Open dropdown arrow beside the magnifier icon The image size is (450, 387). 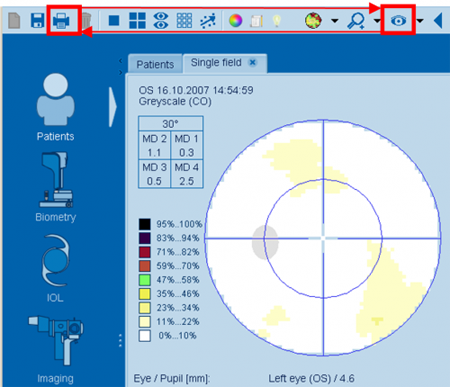[377, 21]
